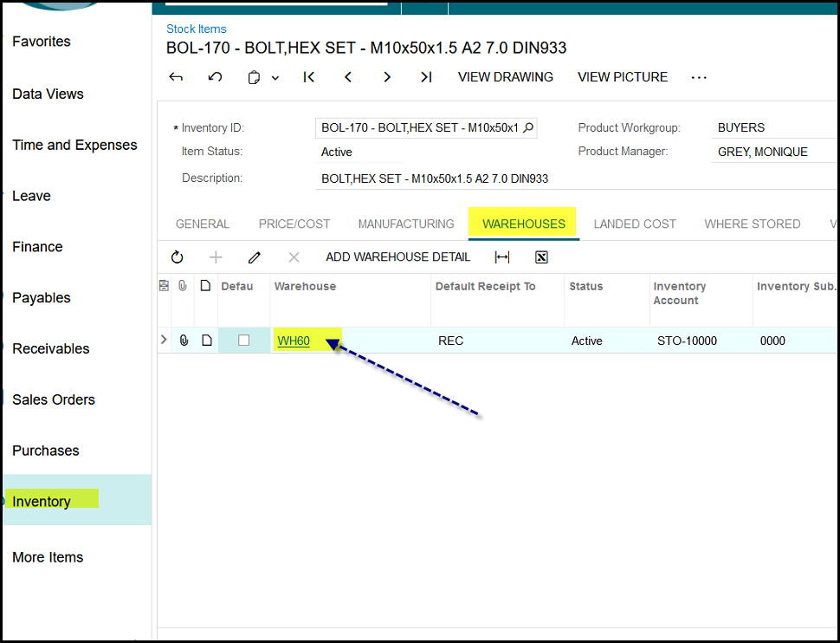Open the Manufacturing tab

406,224
